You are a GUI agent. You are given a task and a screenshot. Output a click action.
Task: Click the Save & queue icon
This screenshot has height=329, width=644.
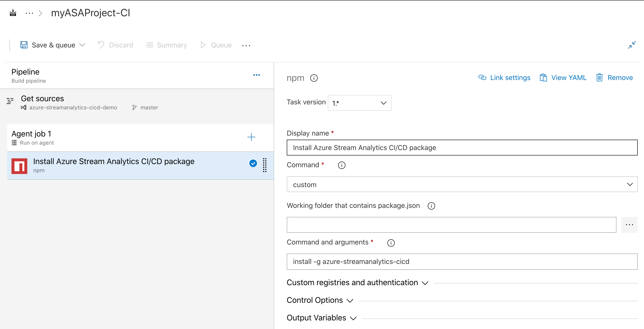(24, 45)
